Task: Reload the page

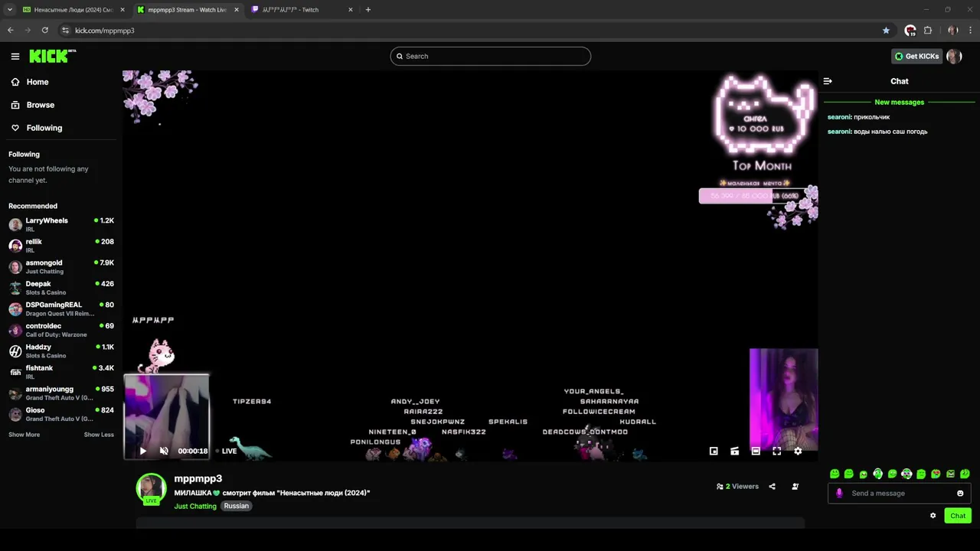Action: 45,31
